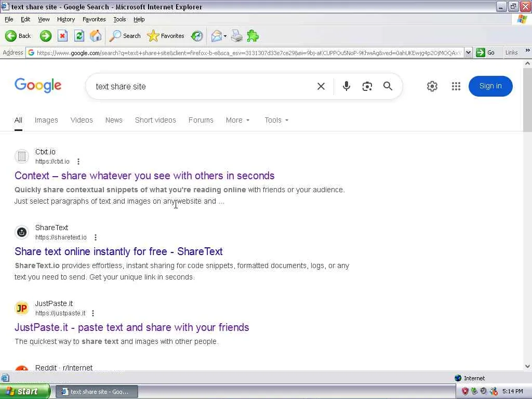Print the page using printer icon
This screenshot has height=399, width=532.
237,36
